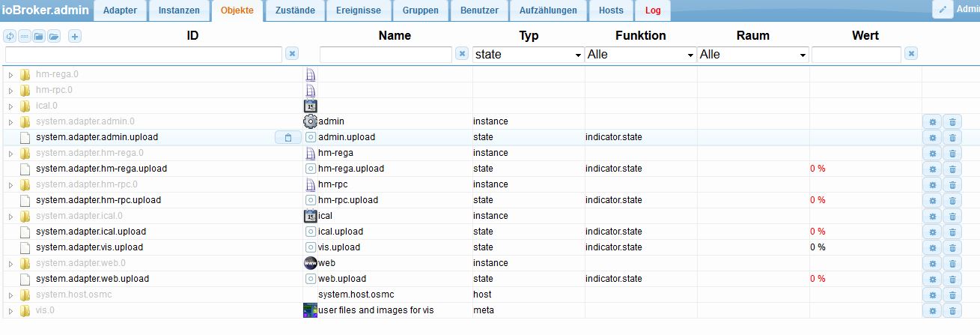Screen dimensions: 980x335
Task: Switch to the Adapter tab
Action: click(120, 10)
